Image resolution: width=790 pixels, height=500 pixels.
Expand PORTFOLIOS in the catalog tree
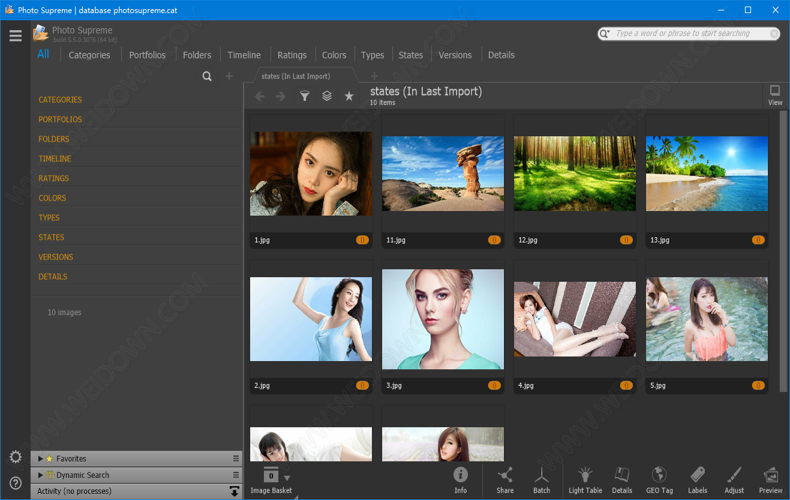click(60, 119)
